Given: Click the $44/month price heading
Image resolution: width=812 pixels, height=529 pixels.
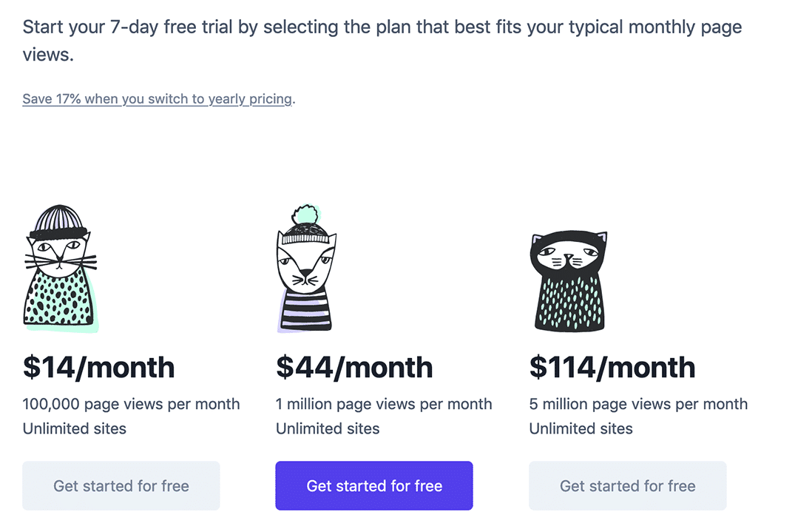Looking at the screenshot, I should (354, 367).
